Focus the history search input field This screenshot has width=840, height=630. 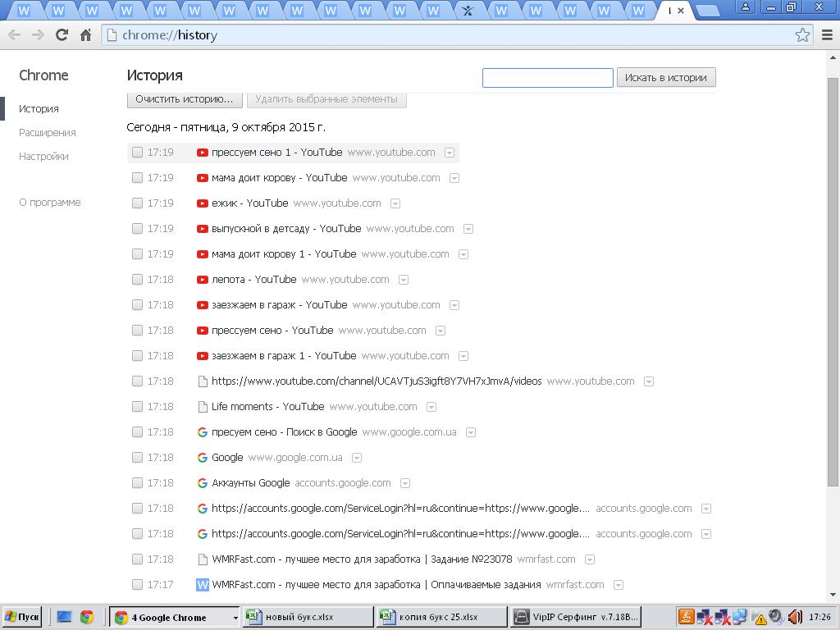pyautogui.click(x=547, y=78)
